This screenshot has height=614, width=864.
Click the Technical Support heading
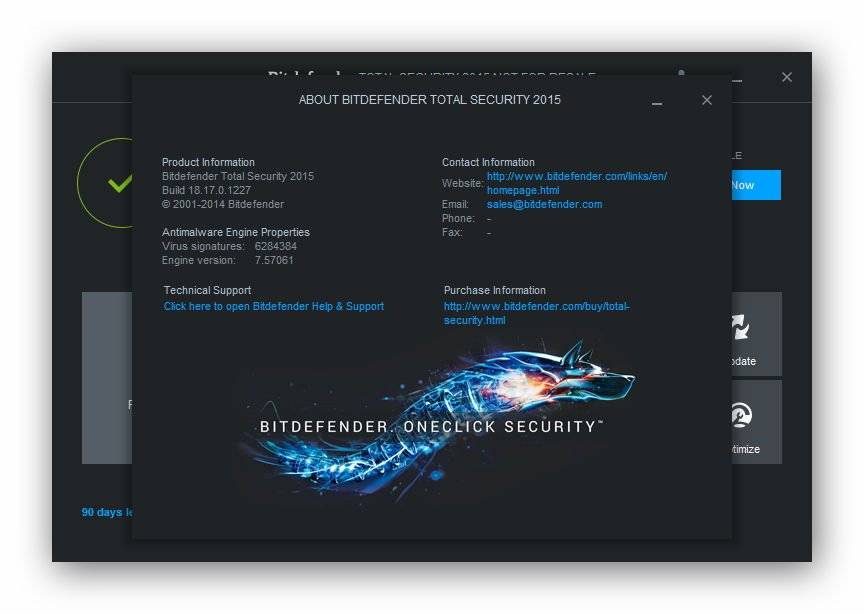(207, 290)
